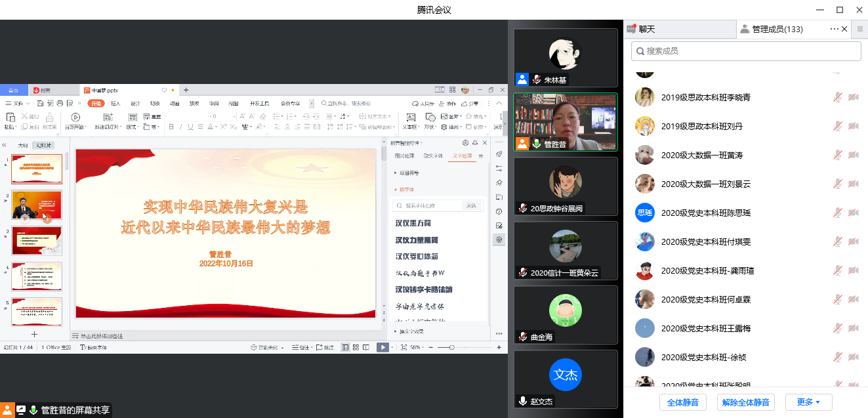Switch to the 聊天 tab

(646, 29)
